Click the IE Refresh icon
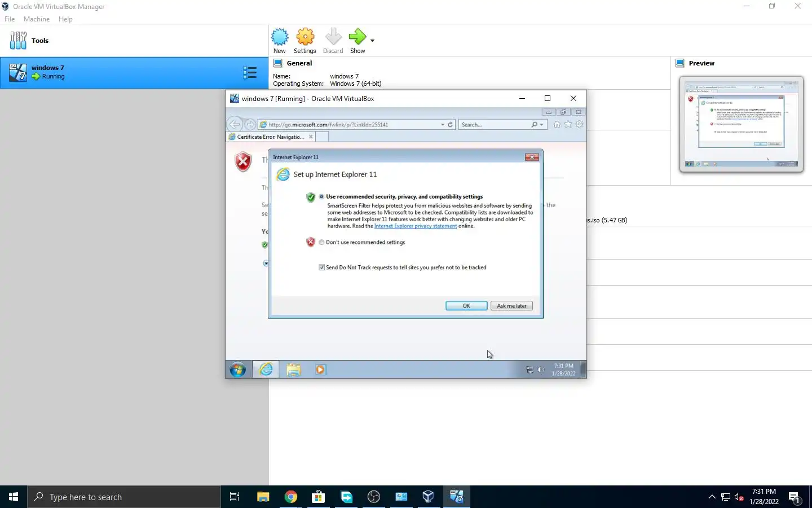This screenshot has width=812, height=508. 451,125
